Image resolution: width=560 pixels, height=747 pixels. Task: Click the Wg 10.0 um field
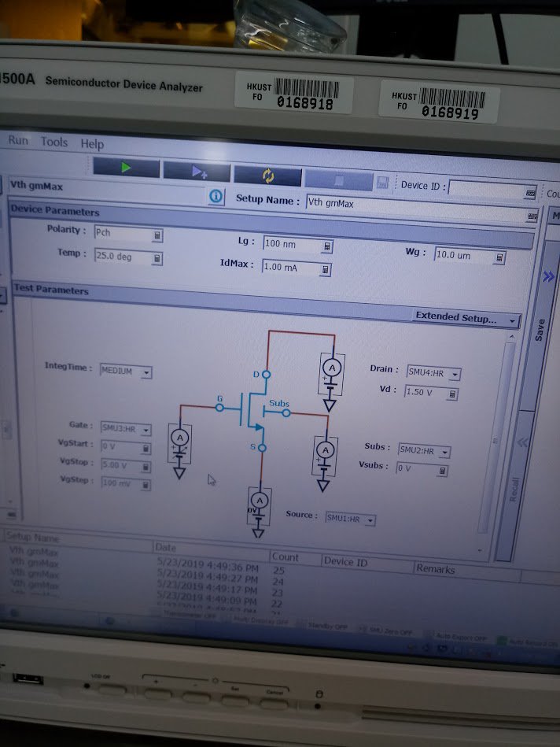coord(464,255)
